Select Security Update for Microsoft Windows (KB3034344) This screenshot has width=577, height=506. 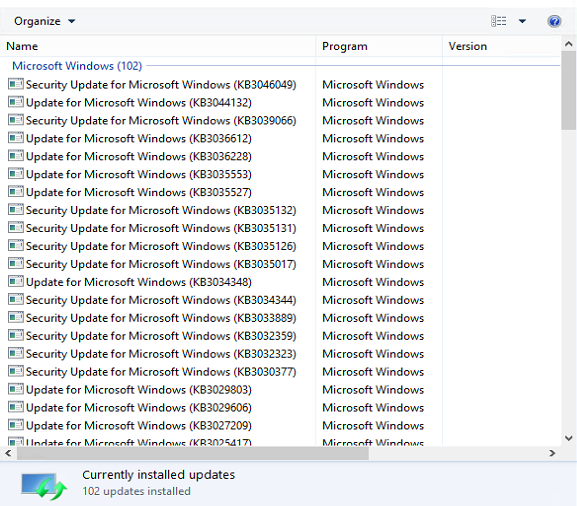click(x=161, y=300)
